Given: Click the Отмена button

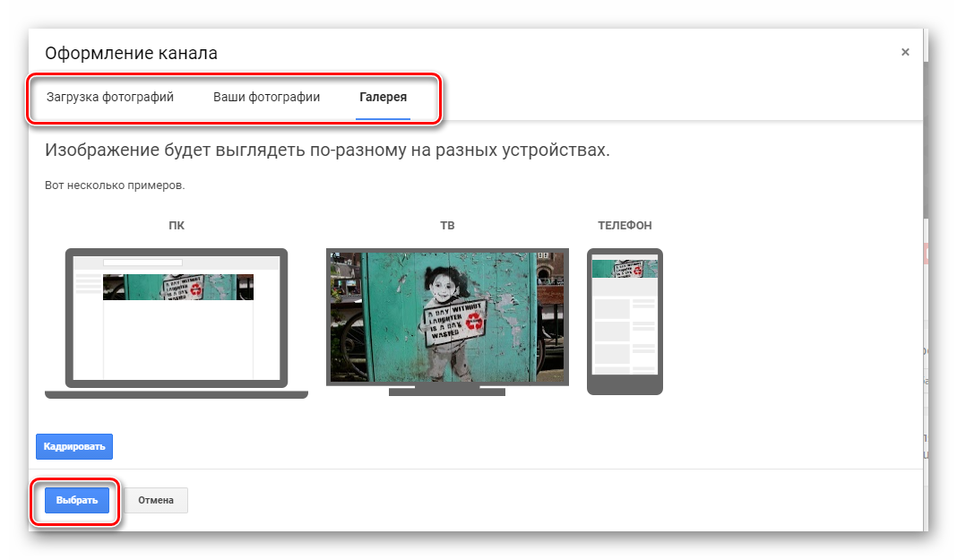Looking at the screenshot, I should (156, 500).
